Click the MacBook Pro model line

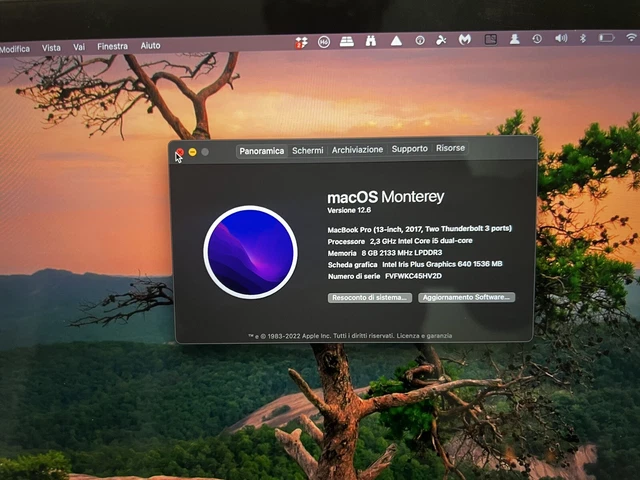pyautogui.click(x=420, y=229)
